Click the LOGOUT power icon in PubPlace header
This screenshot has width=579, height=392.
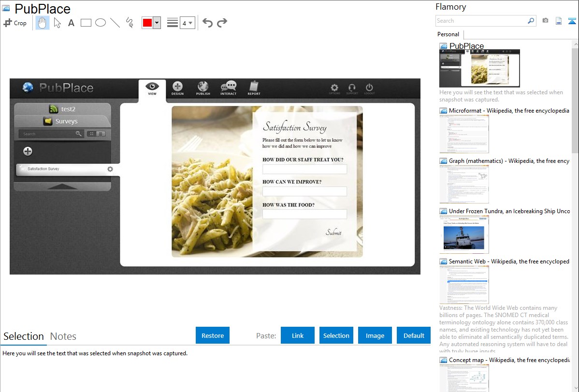click(369, 88)
